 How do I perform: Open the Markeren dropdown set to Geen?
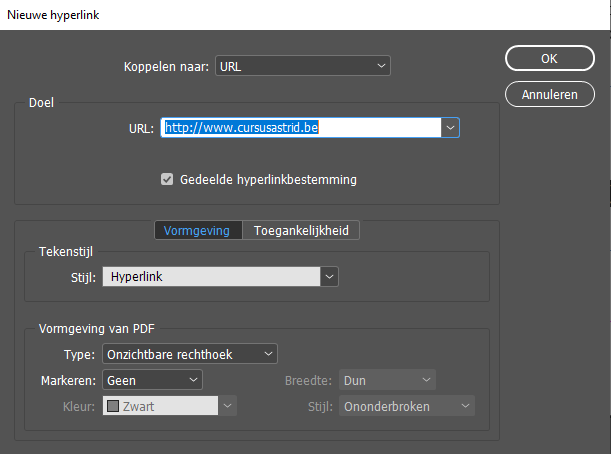(152, 380)
